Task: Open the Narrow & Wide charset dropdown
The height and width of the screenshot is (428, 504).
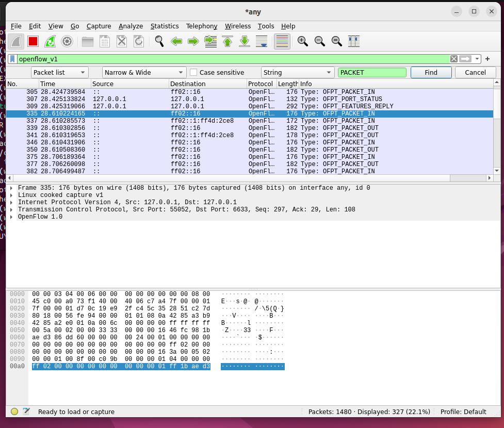Action: tap(144, 73)
